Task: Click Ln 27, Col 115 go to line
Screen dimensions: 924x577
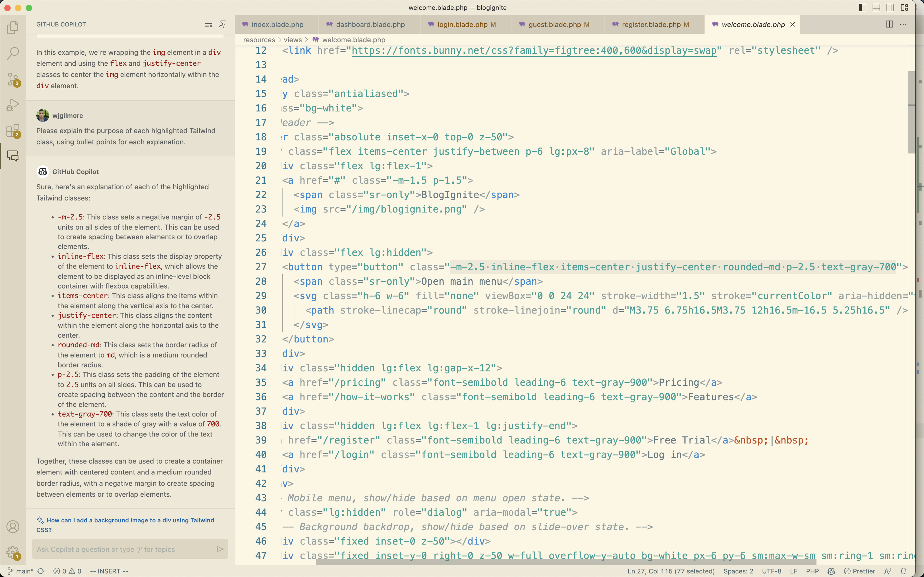Action: point(671,571)
